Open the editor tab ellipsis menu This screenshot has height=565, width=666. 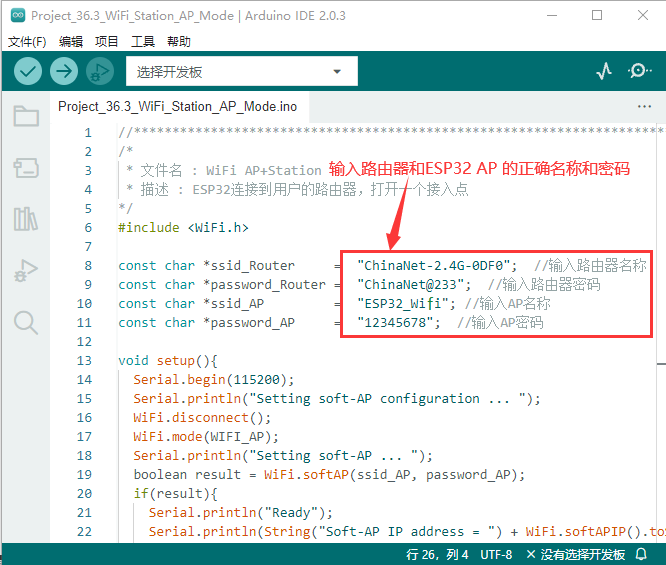[644, 106]
